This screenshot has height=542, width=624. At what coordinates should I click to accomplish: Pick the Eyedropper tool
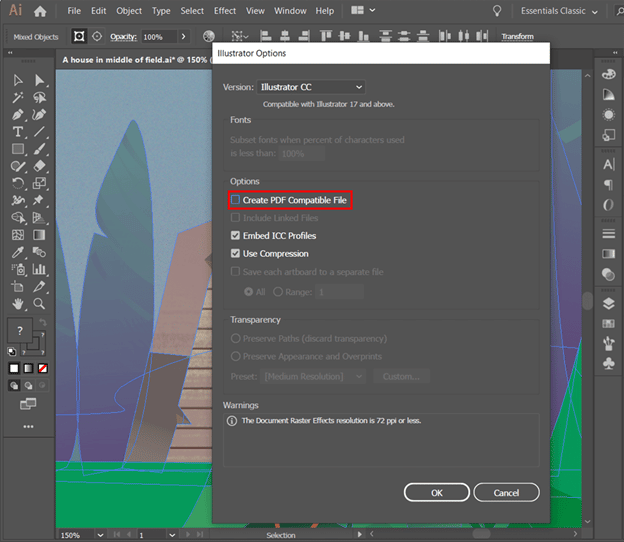pyautogui.click(x=18, y=252)
